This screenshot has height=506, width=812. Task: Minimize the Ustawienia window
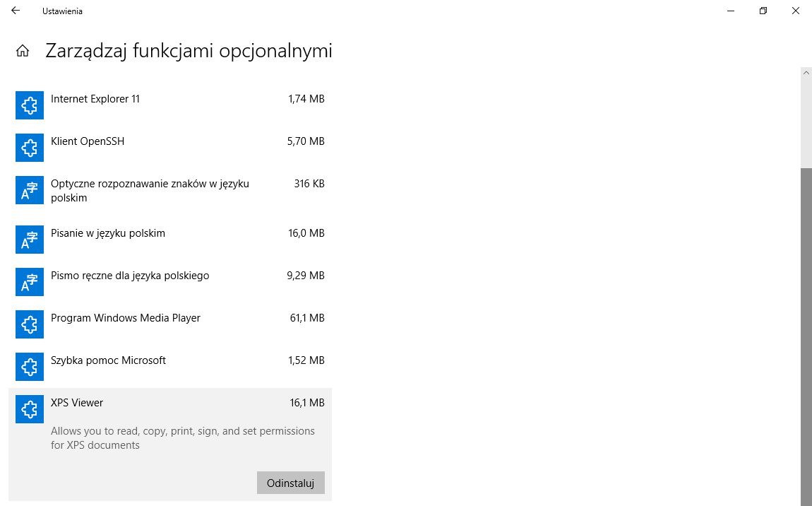tap(730, 11)
